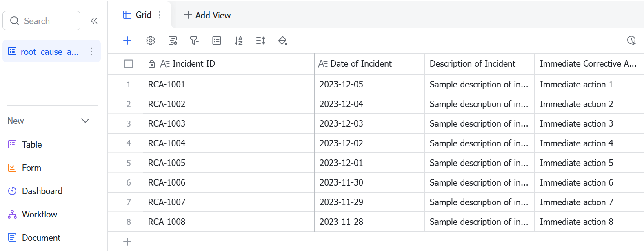Open the settings gear in the toolbar
The width and height of the screenshot is (644, 251).
pyautogui.click(x=151, y=40)
